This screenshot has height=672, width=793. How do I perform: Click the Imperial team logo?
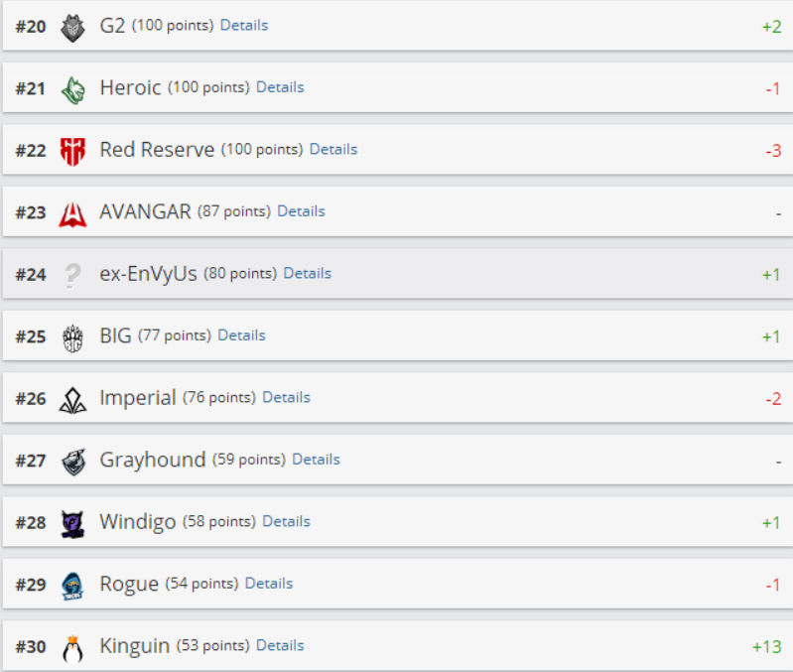(72, 400)
